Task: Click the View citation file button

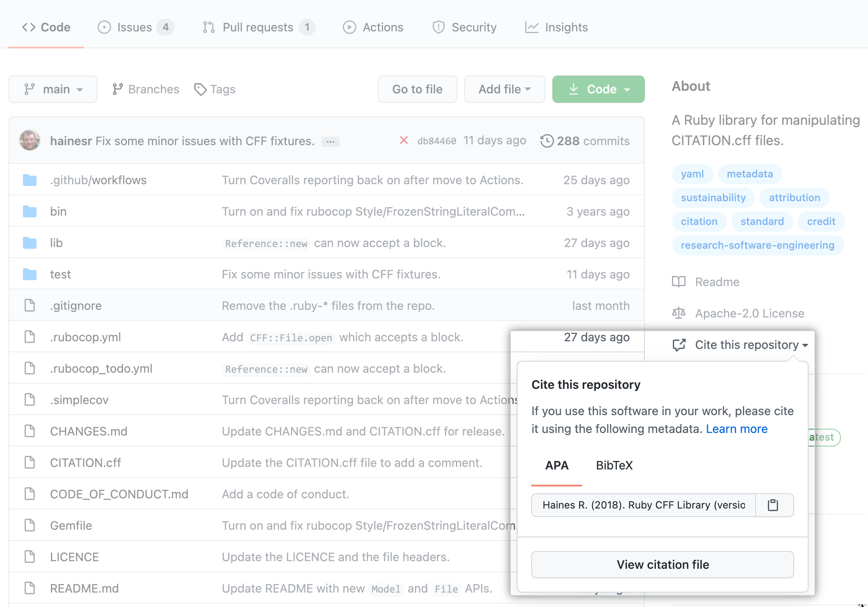Action: pyautogui.click(x=661, y=564)
